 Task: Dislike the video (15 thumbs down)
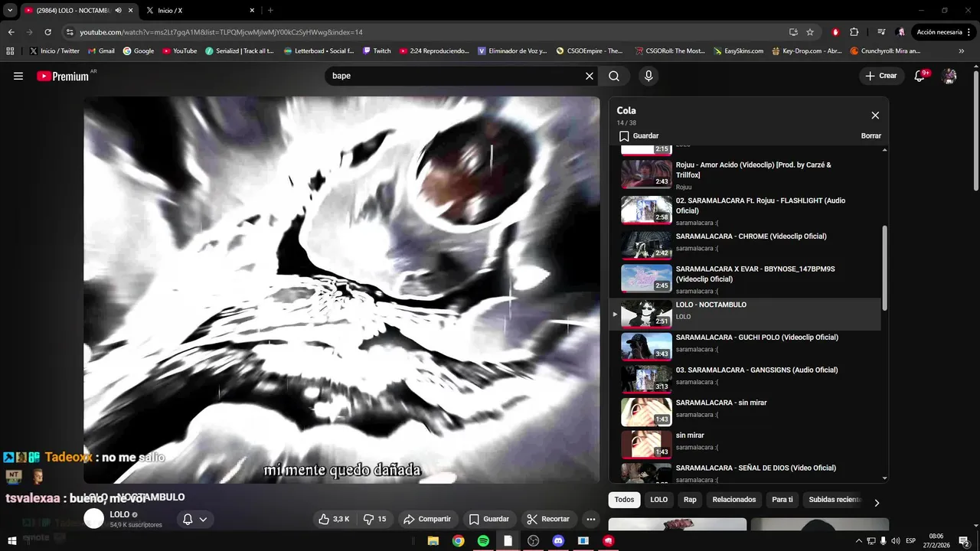[x=375, y=519]
